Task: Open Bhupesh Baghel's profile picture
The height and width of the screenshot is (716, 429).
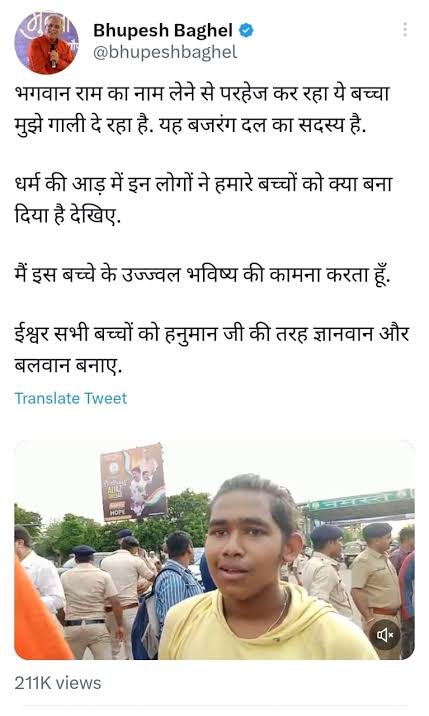Action: 47,42
